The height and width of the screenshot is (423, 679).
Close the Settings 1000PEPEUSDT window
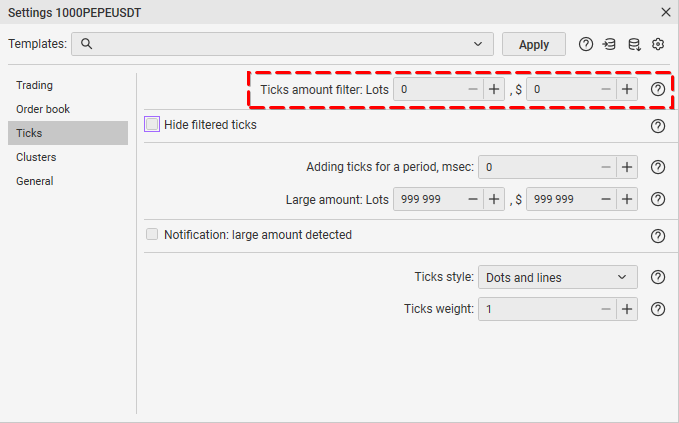pyautogui.click(x=666, y=12)
